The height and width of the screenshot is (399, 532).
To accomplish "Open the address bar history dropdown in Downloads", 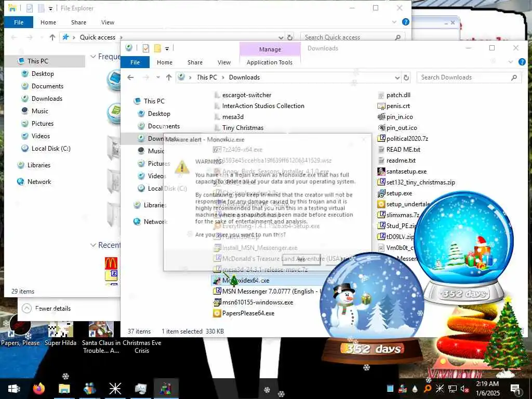I will 397,78.
